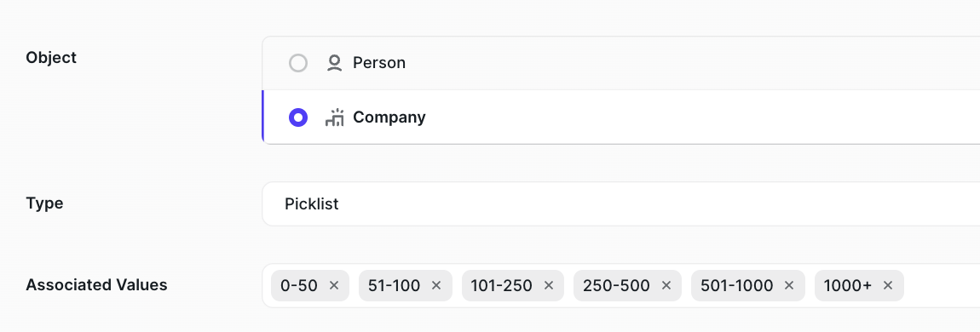Viewport: 980px width, 332px height.
Task: Click the Object field label
Action: (51, 58)
